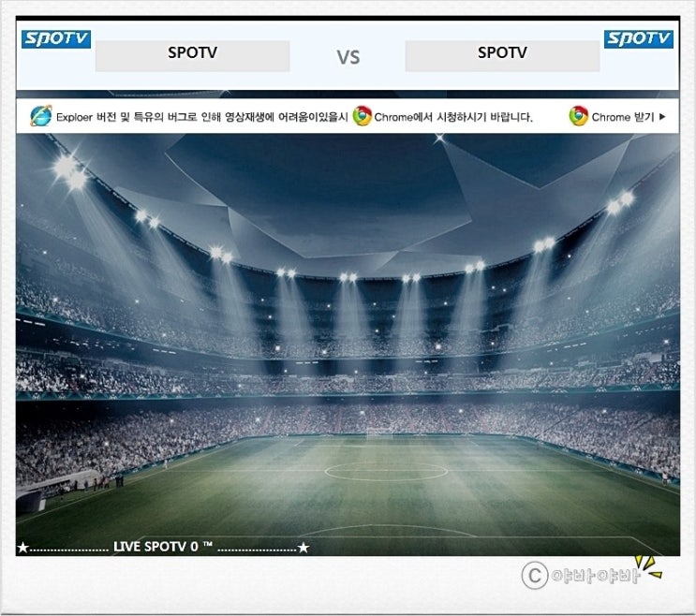
Task: Click the circled C copyright symbol
Action: pyautogui.click(x=535, y=575)
